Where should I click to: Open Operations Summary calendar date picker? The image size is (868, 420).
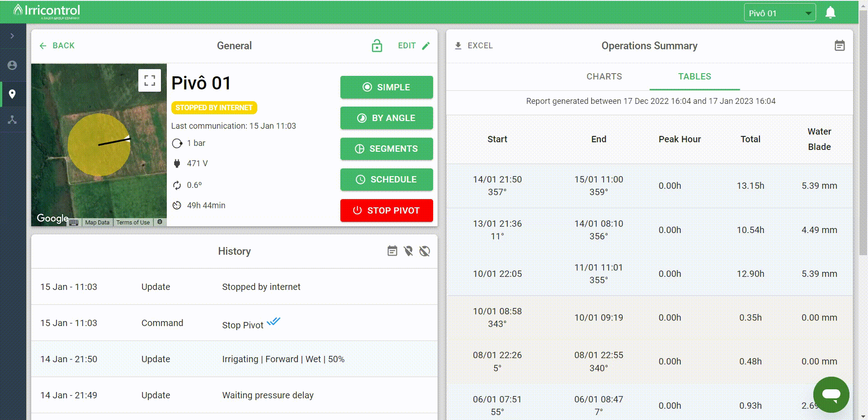840,46
